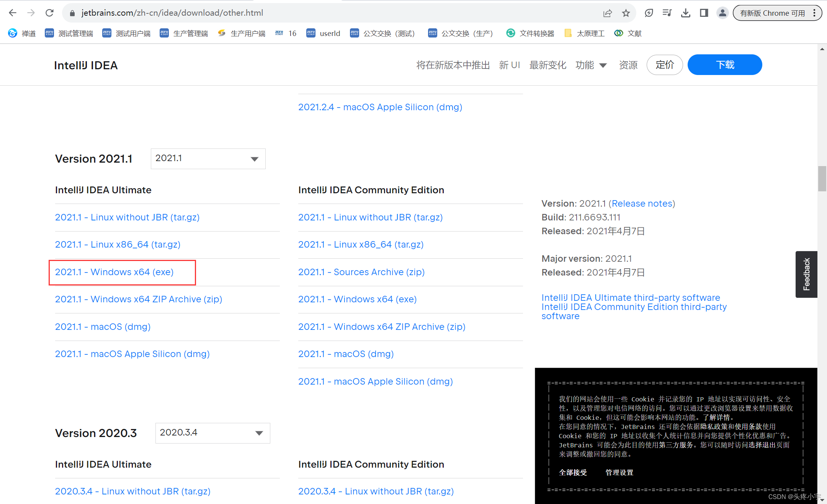This screenshot has height=504, width=827.
Task: Open the 公文交换 (生产) bookmark
Action: pos(461,33)
